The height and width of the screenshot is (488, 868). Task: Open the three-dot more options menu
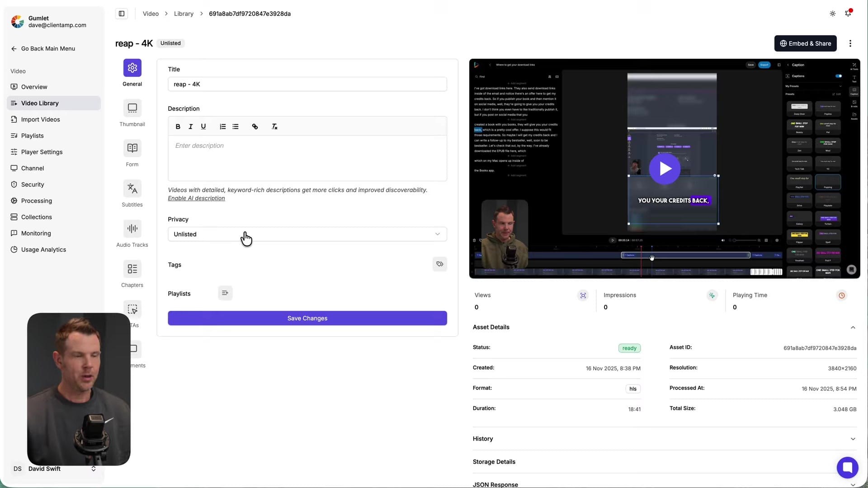[x=850, y=43]
